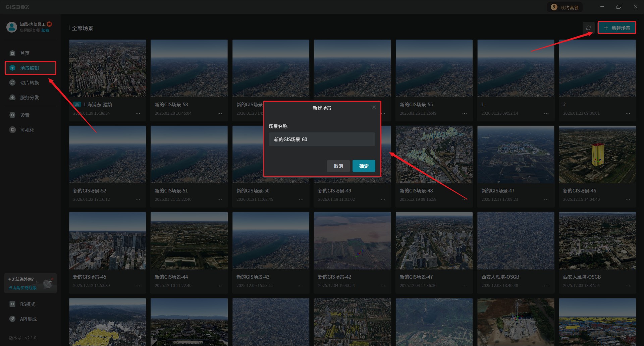Close the 新建场景 dialog
Image resolution: width=644 pixels, height=346 pixels.
374,107
